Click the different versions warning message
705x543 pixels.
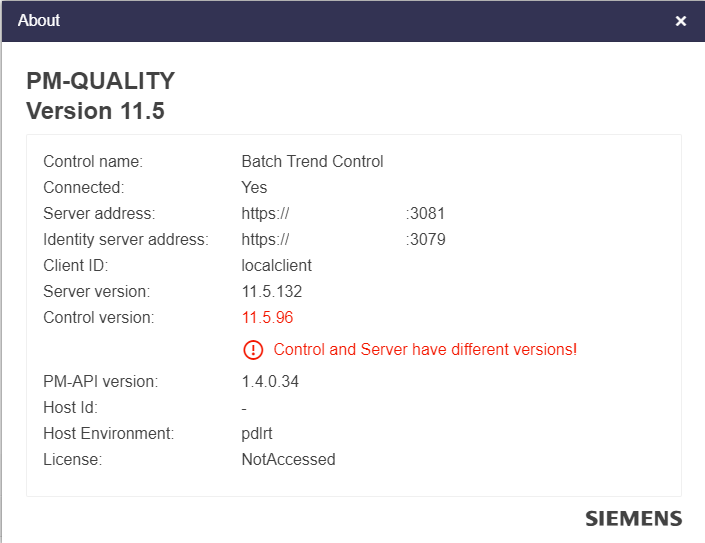coord(424,350)
